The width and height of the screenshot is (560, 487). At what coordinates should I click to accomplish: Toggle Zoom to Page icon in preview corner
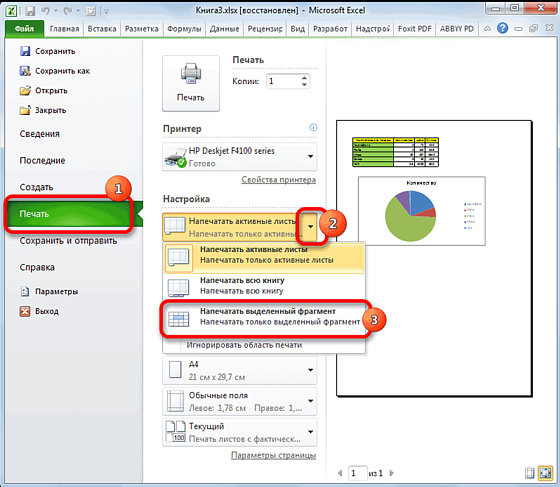pyautogui.click(x=545, y=473)
